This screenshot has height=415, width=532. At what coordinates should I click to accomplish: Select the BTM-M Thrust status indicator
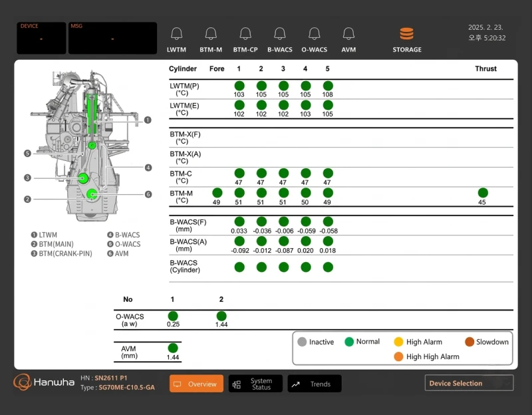click(x=483, y=193)
